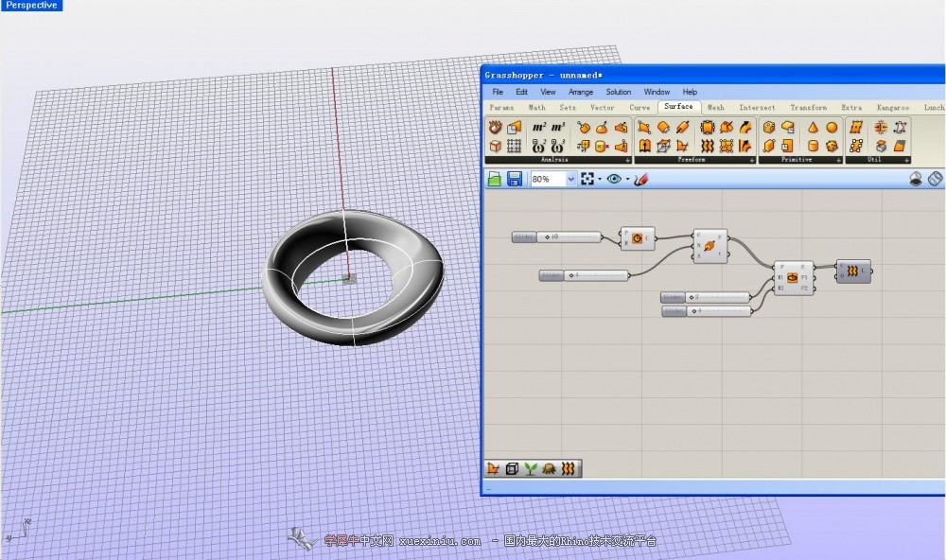Screen dimensions: 946x560
Task: Click the Loft icon in bottom recent-components bar
Action: (x=568, y=469)
